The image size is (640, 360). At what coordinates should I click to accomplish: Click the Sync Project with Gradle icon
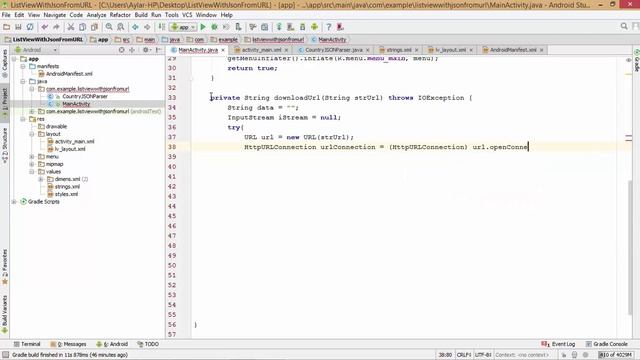coord(279,27)
